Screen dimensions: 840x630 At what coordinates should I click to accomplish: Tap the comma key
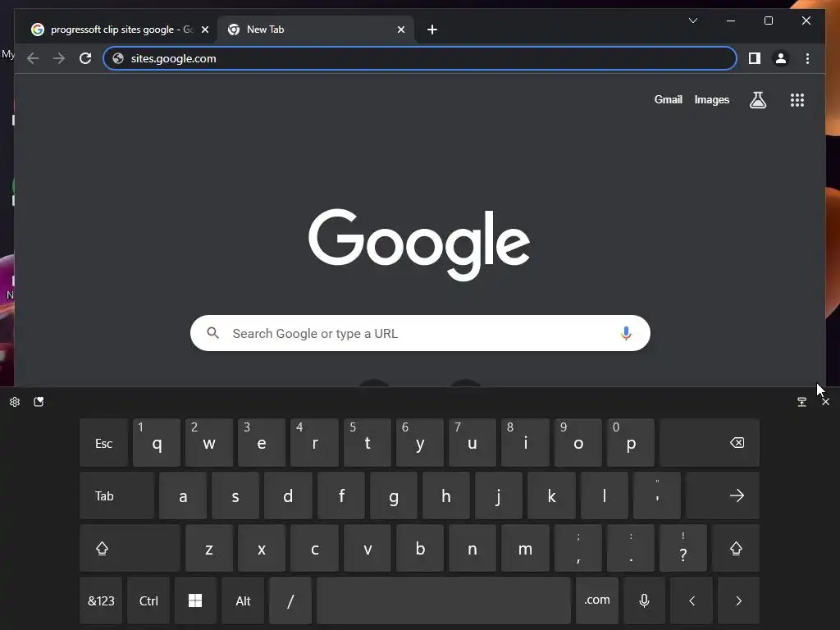tap(578, 548)
